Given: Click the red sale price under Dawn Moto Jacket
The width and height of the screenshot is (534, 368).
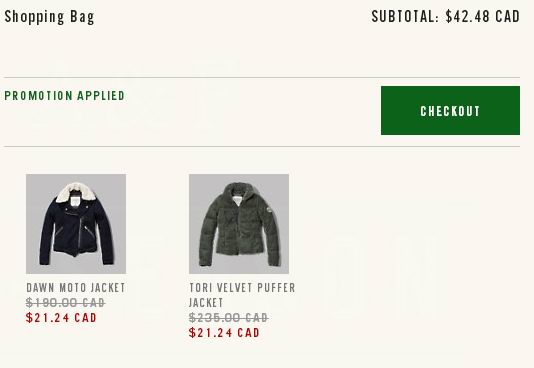Looking at the screenshot, I should [x=61, y=318].
